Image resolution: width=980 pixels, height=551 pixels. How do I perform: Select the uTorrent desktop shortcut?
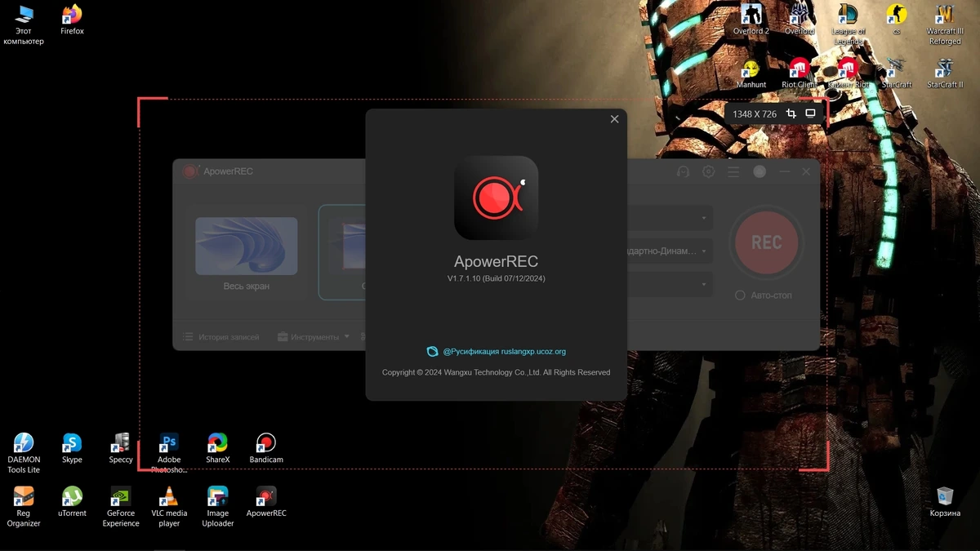[72, 501]
